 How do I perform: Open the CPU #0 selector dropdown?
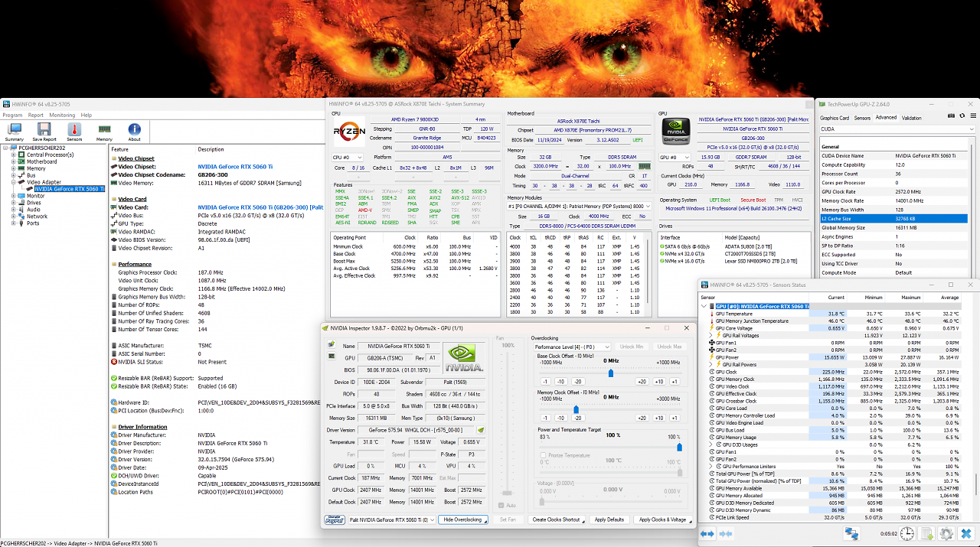tap(349, 157)
